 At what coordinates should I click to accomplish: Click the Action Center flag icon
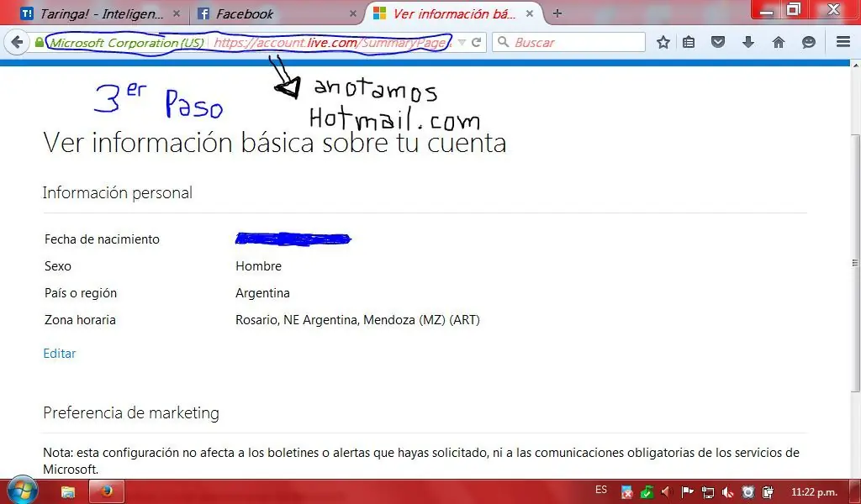click(687, 492)
